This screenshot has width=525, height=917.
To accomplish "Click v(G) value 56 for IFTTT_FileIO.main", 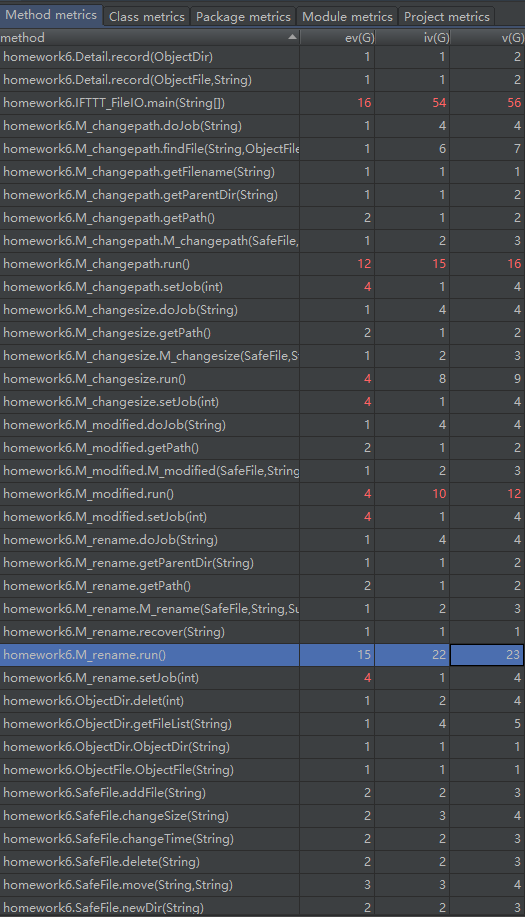I will 514,103.
